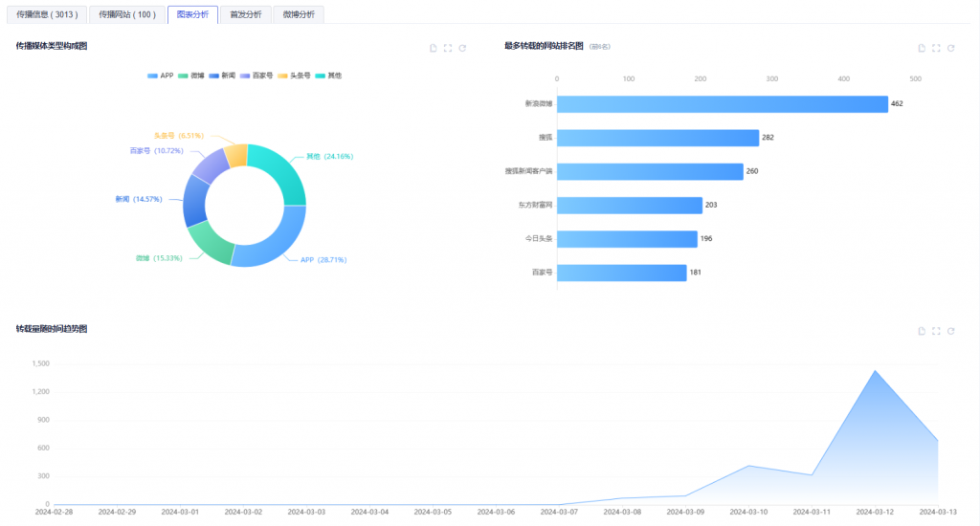Screen dimensions: 980x526
Task: Go to the 微博分析 tab
Action: click(299, 14)
